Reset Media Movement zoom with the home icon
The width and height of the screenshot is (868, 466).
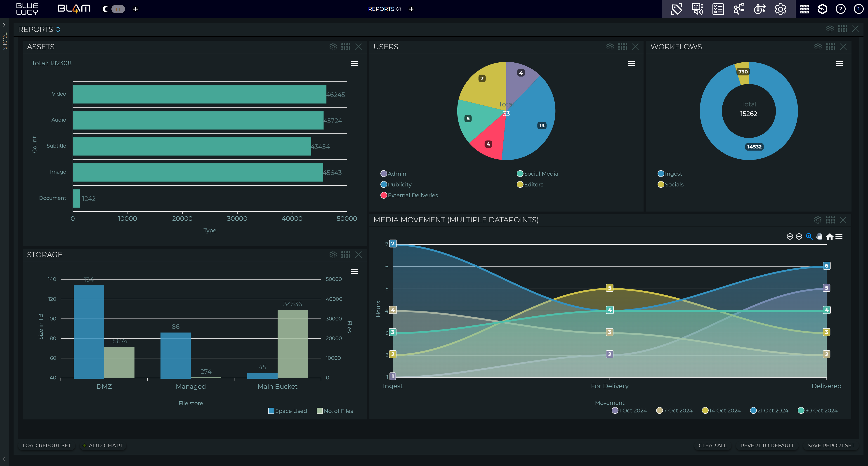tap(829, 237)
